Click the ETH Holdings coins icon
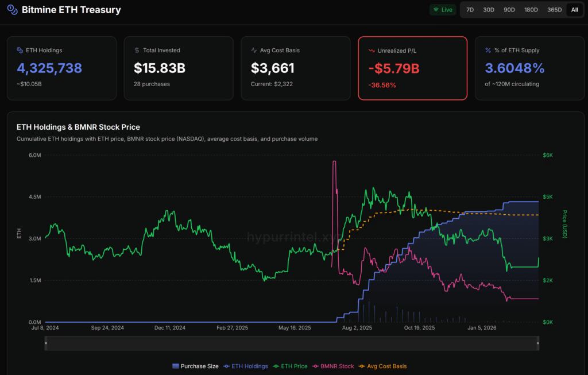The height and width of the screenshot is (375, 588). (x=20, y=51)
